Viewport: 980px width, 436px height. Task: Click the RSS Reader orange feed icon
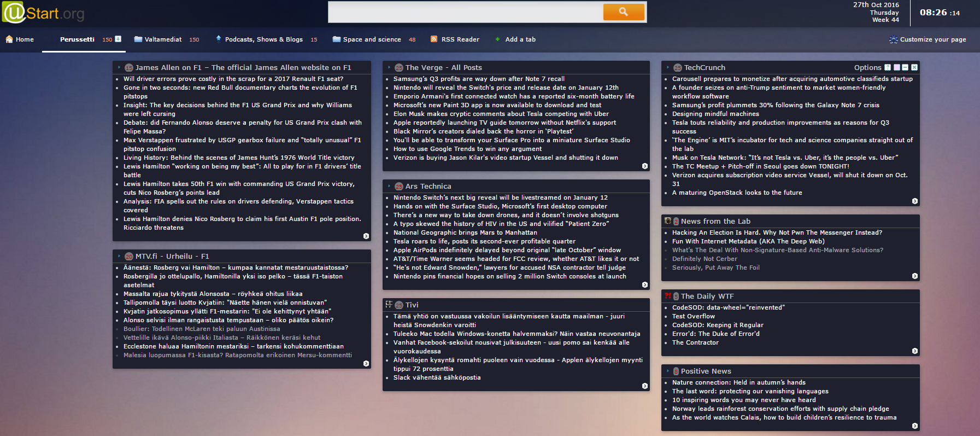[x=434, y=39]
